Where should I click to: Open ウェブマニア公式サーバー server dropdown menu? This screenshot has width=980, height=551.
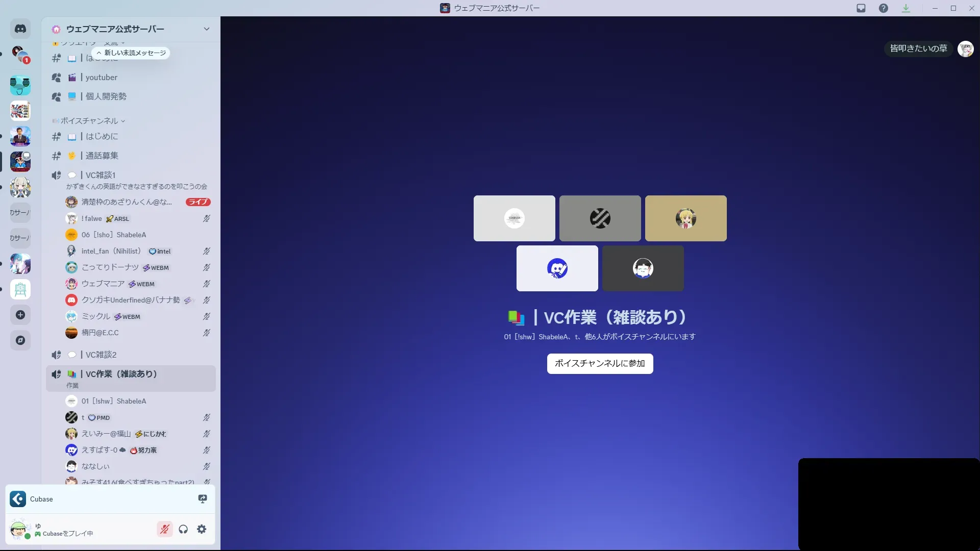pos(206,29)
